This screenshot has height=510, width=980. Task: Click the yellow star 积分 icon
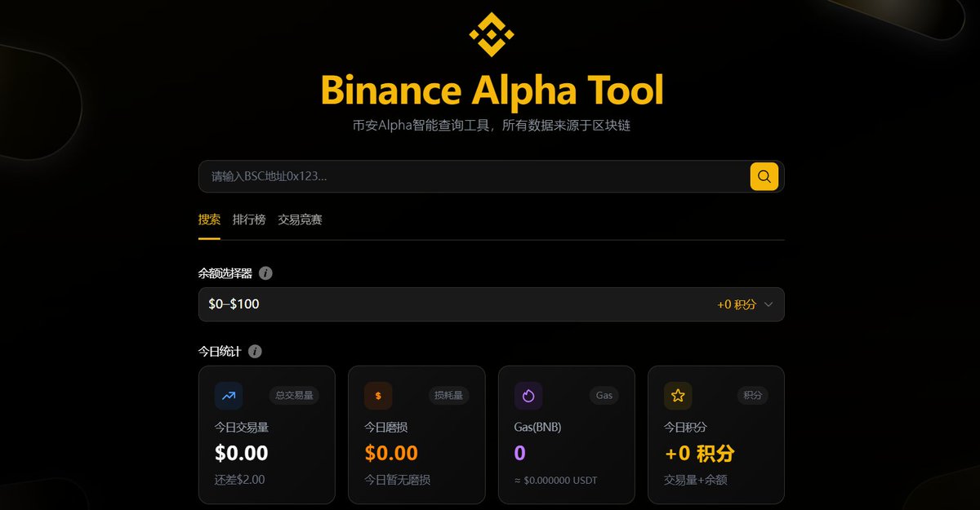pos(678,396)
